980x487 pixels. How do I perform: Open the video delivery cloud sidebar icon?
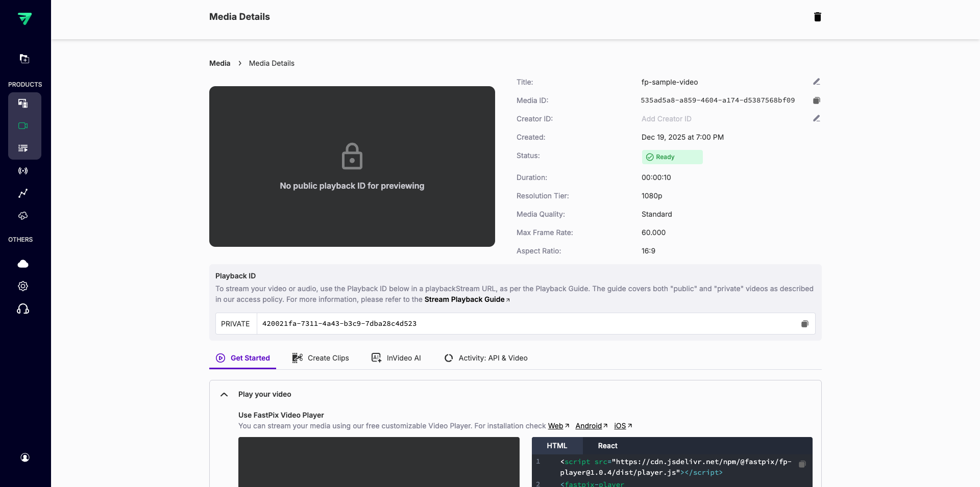(23, 216)
